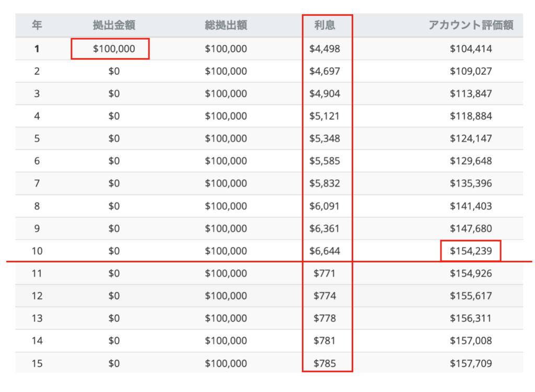Select the $771 interest in year 11

click(324, 273)
